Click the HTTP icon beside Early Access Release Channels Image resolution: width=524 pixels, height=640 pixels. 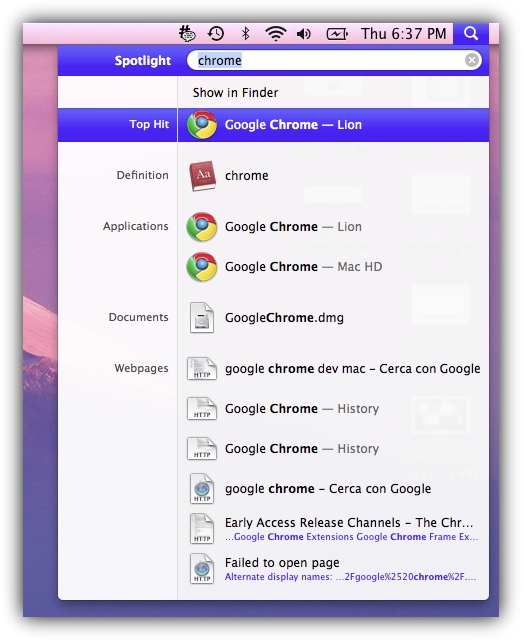pyautogui.click(x=202, y=529)
